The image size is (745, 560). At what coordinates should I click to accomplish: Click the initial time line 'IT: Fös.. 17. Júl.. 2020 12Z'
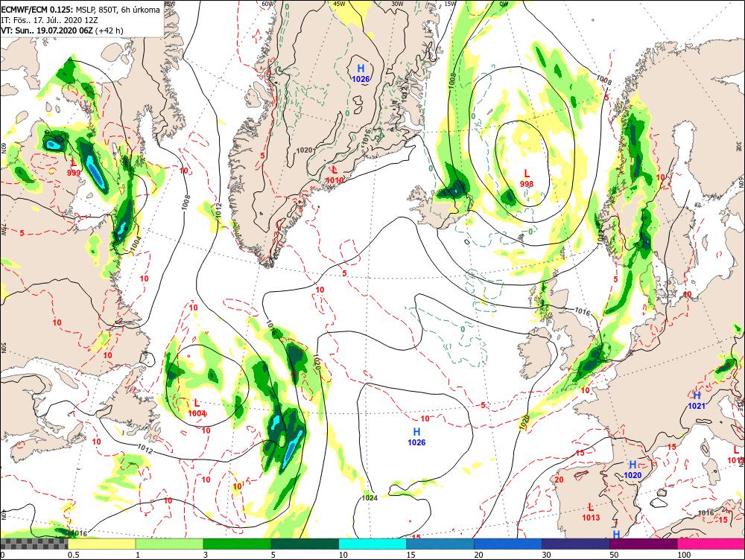point(49,20)
